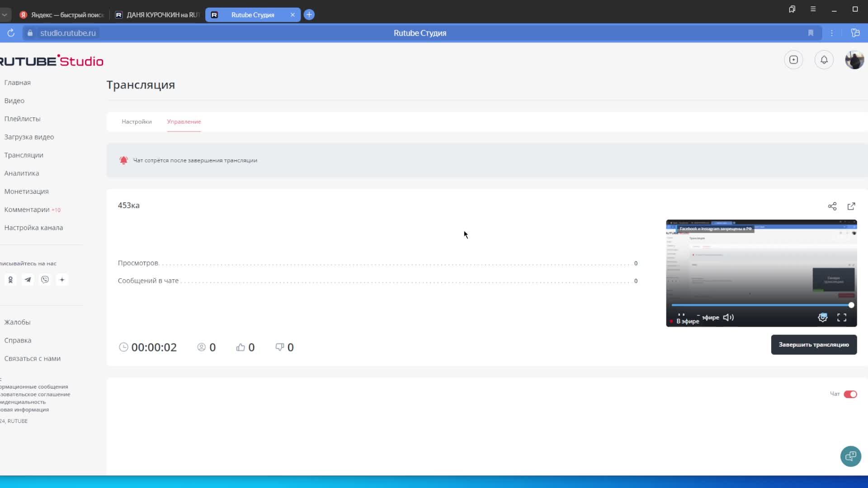Open the browser tab list chevron

point(5,15)
